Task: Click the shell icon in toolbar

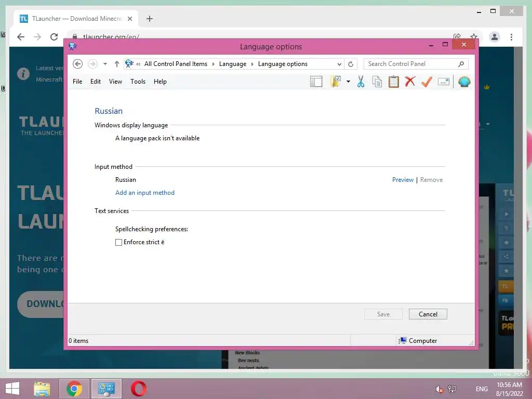Action: click(464, 82)
